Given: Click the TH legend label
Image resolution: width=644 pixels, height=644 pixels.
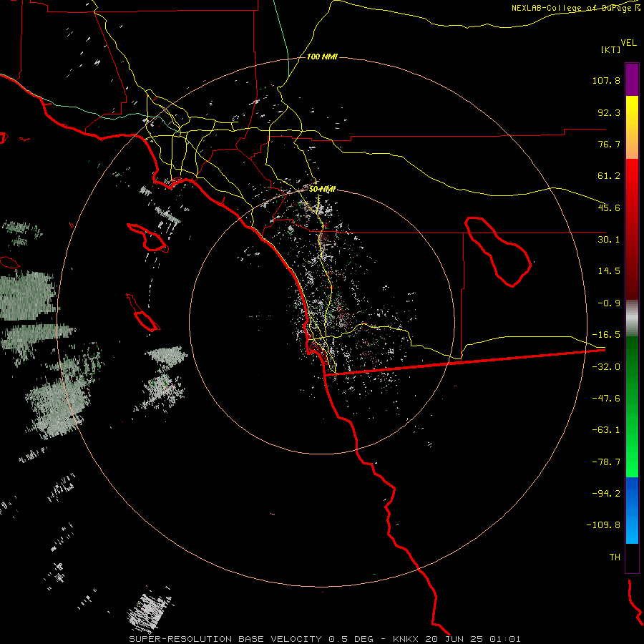Looking at the screenshot, I should 615,557.
